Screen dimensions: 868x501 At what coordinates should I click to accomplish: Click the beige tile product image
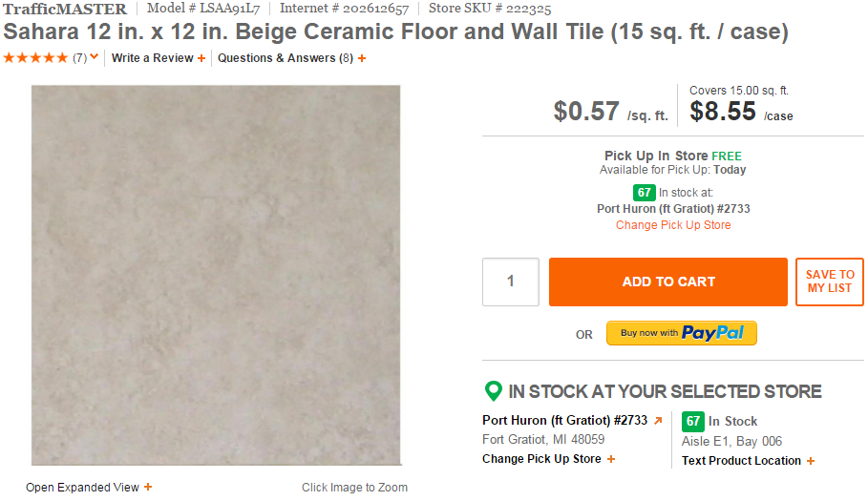coord(216,275)
